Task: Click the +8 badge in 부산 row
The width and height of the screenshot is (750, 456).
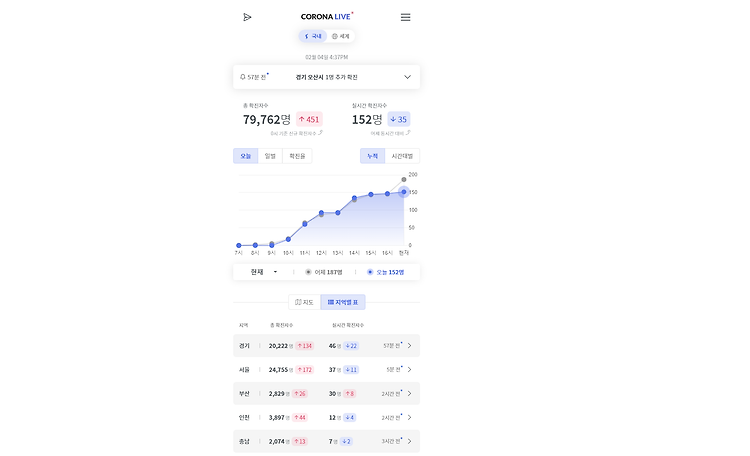Action: 350,393
